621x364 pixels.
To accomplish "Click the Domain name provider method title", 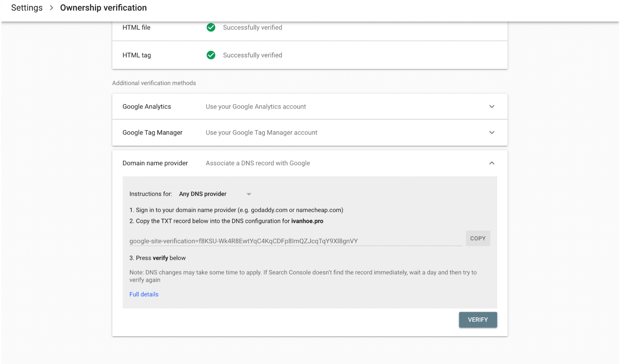I will coord(155,163).
